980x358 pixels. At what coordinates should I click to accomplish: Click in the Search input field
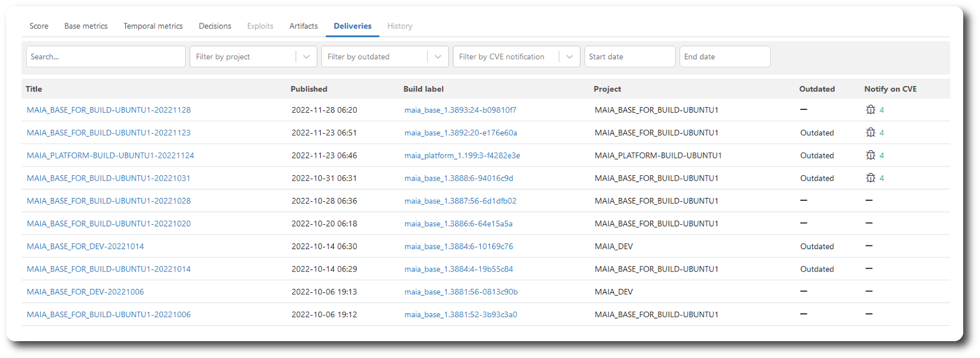[x=106, y=57]
